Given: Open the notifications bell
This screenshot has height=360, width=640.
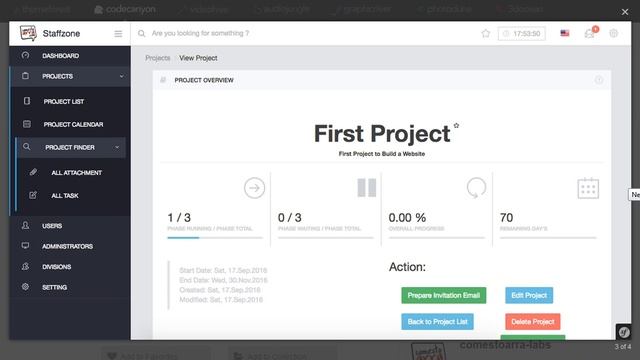Looking at the screenshot, I should point(590,33).
